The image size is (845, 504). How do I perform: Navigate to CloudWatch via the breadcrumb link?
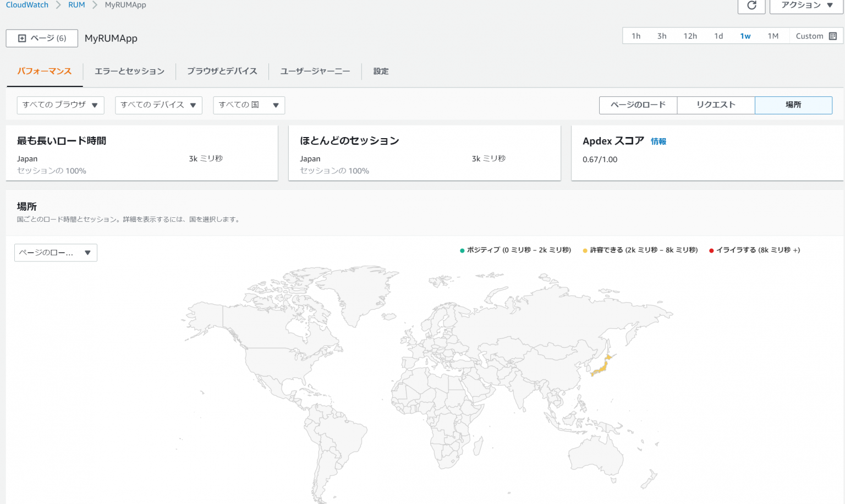pyautogui.click(x=27, y=4)
